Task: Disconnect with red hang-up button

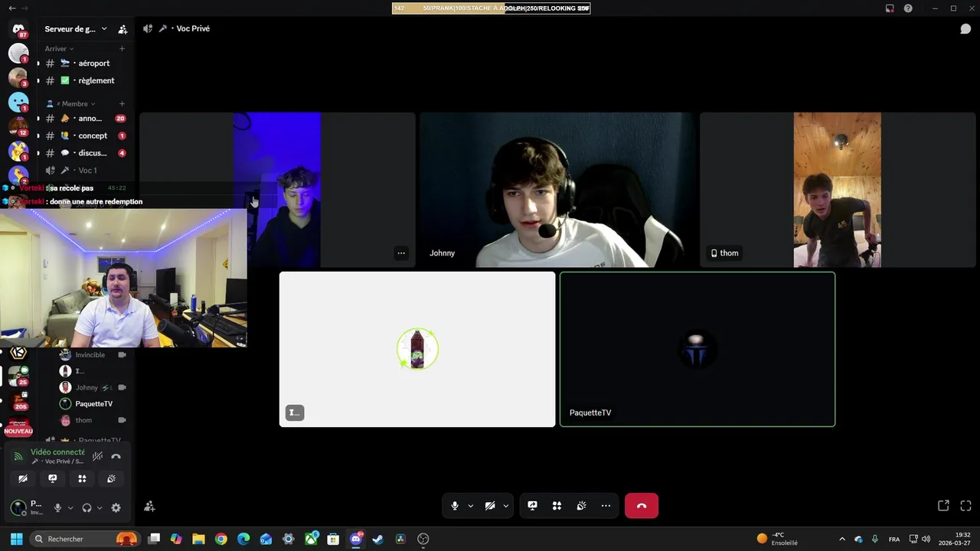Action: point(642,506)
